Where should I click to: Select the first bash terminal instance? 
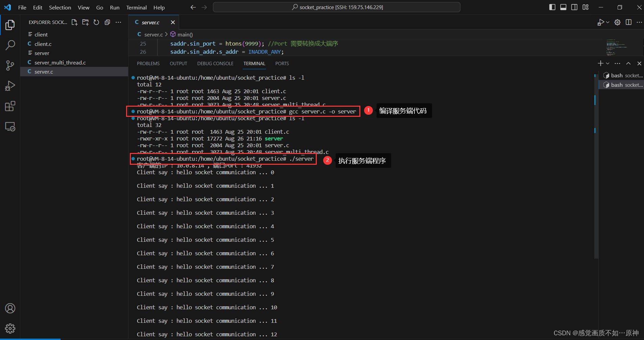(x=622, y=75)
